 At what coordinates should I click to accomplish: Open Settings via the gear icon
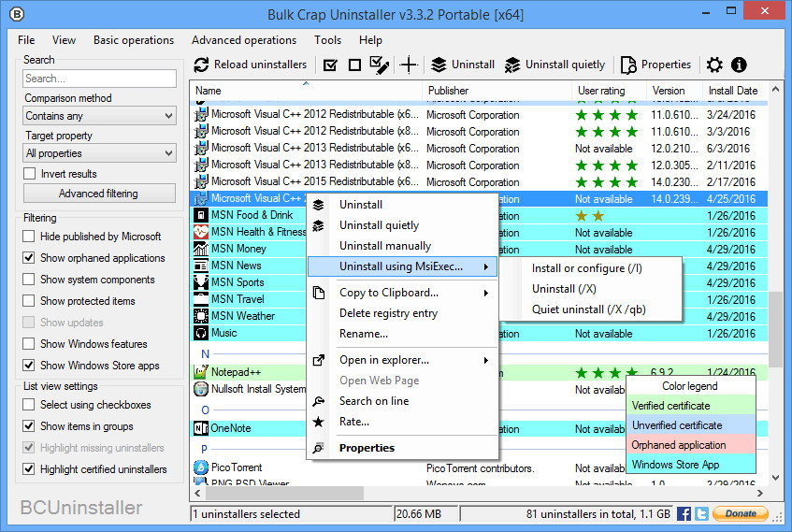[x=714, y=65]
